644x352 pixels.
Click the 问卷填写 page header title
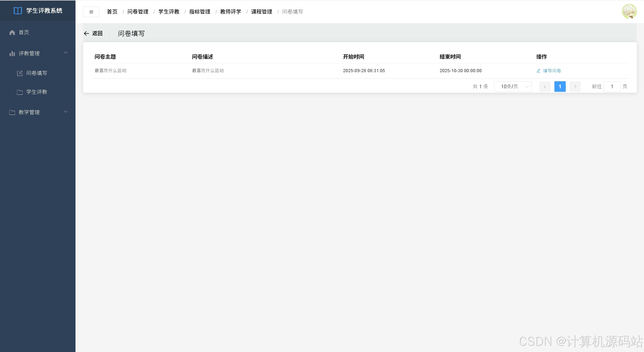point(131,34)
